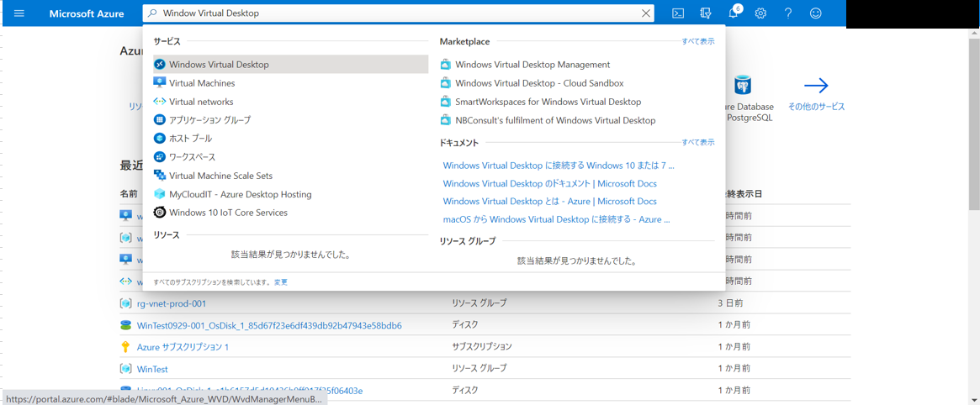
Task: Click すべて表示 next to Marketplace
Action: coord(698,41)
